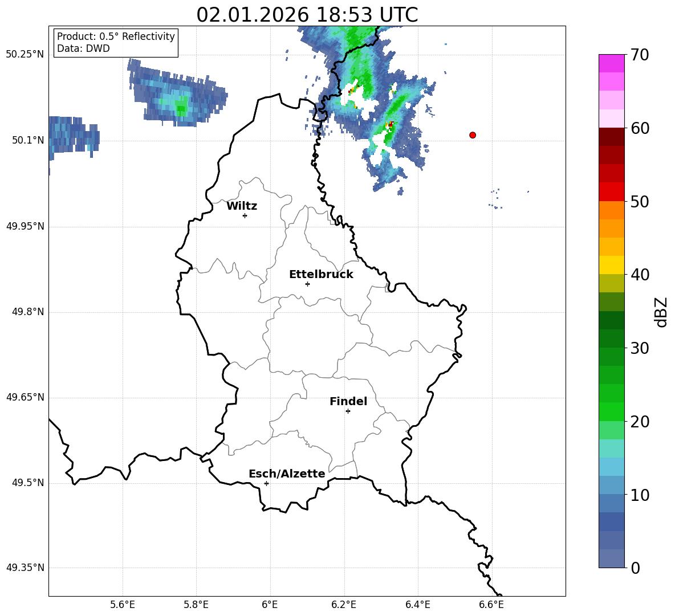This screenshot has height=616, width=675.
Task: Click the 30 value on the colorbar
Action: [639, 348]
